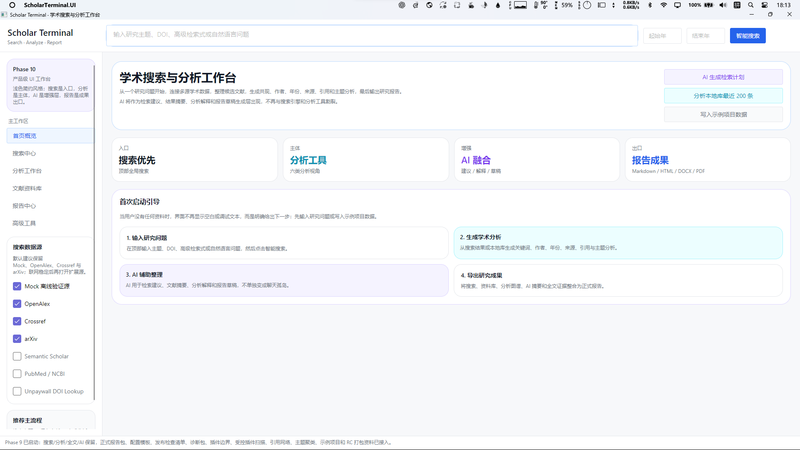Select guide step 3. AI 辅助整理
The image size is (800, 450).
pyautogui.click(x=284, y=280)
